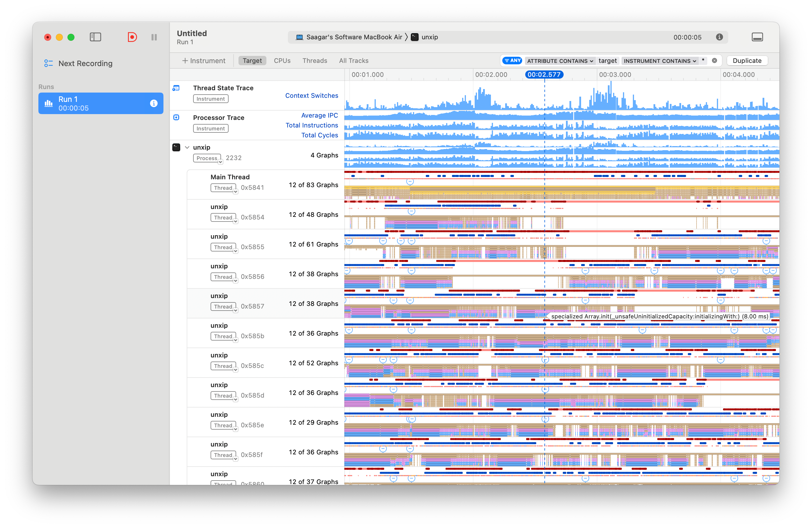Image resolution: width=812 pixels, height=528 pixels.
Task: Click the unxip target name in title bar
Action: [430, 37]
